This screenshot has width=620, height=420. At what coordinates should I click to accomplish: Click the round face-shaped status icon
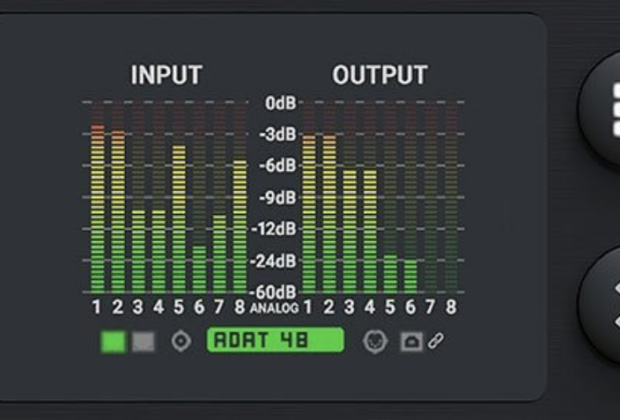[x=375, y=341]
